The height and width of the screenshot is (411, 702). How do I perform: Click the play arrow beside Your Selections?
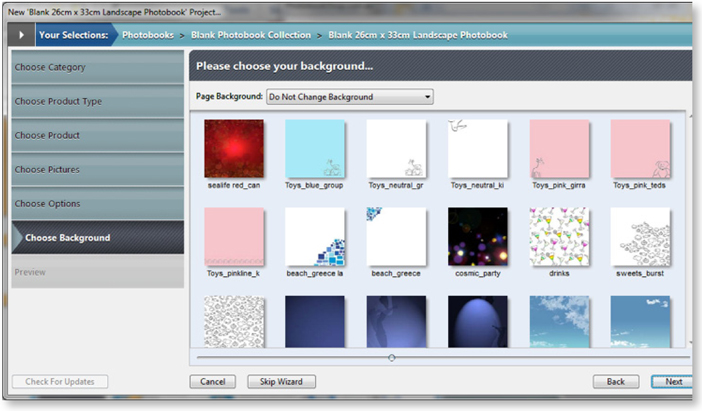(x=21, y=35)
